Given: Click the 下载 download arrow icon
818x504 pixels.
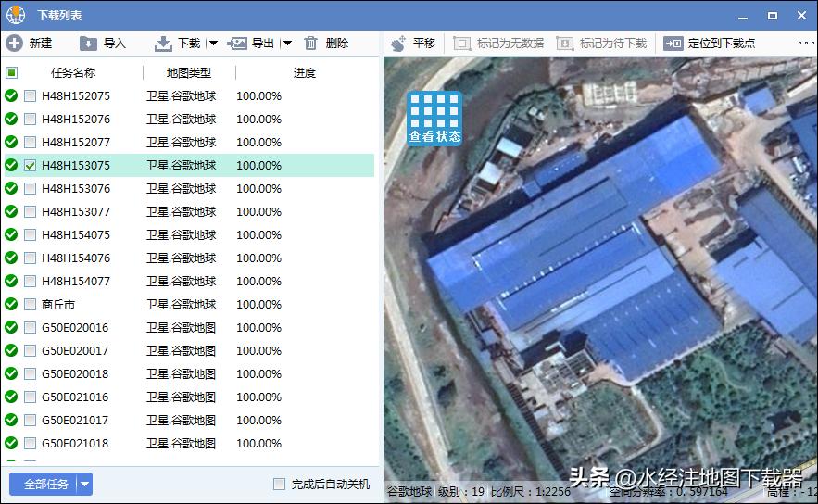Looking at the screenshot, I should pos(163,44).
